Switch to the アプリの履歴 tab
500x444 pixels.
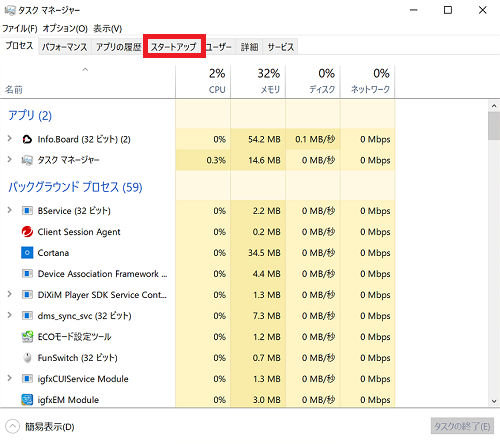pyautogui.click(x=118, y=47)
